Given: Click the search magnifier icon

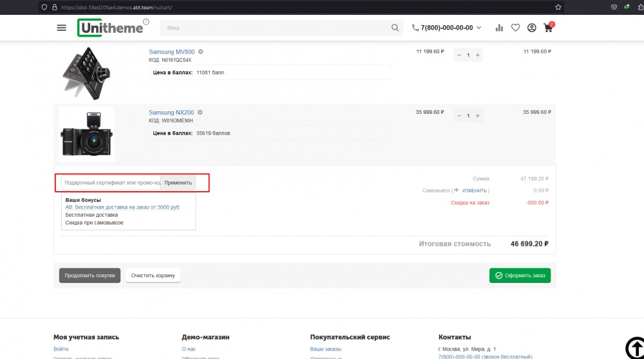Looking at the screenshot, I should click(395, 28).
